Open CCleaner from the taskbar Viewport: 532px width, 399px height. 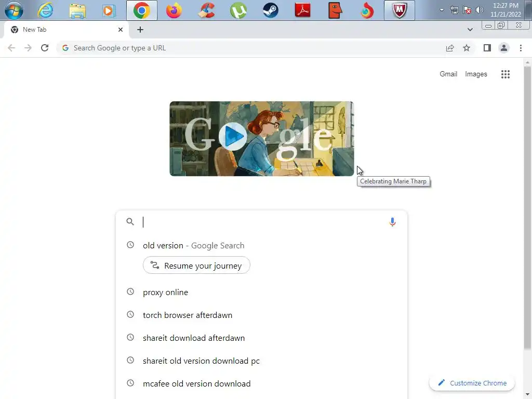click(x=206, y=10)
